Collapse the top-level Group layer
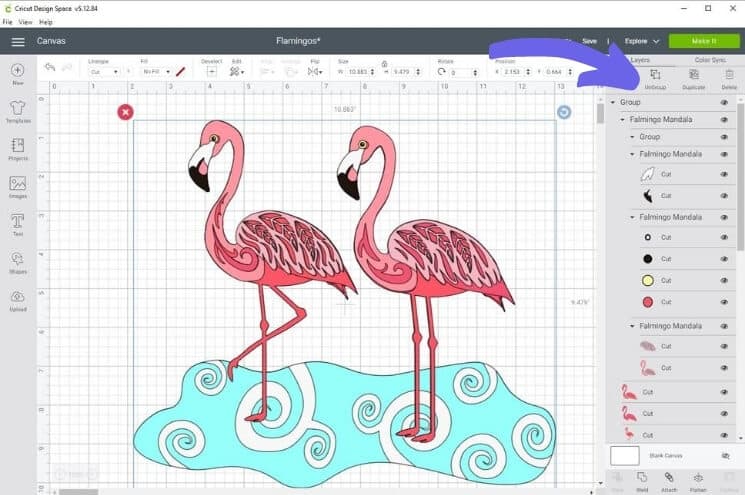This screenshot has width=745, height=495. (613, 102)
